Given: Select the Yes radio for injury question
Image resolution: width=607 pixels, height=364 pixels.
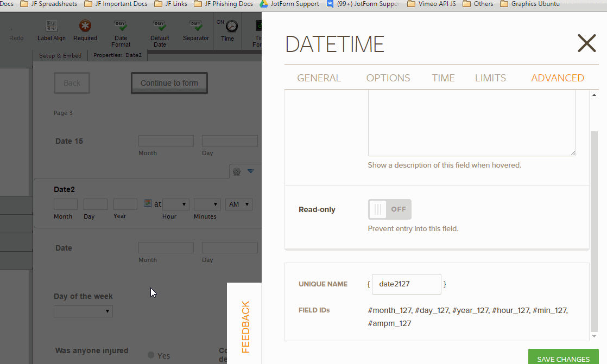Looking at the screenshot, I should tap(150, 355).
